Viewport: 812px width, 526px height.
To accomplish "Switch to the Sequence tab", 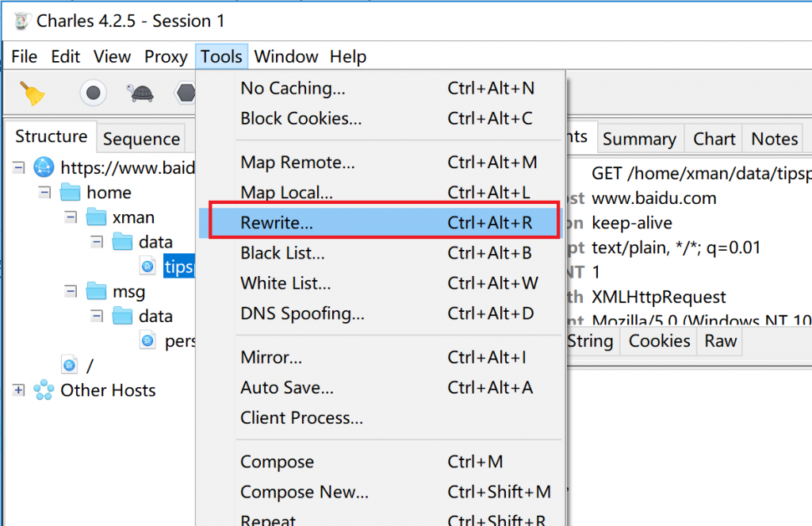I will coord(141,139).
